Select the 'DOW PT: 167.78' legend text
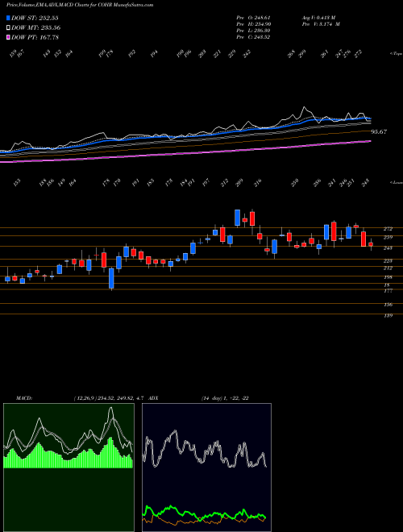 35,37
